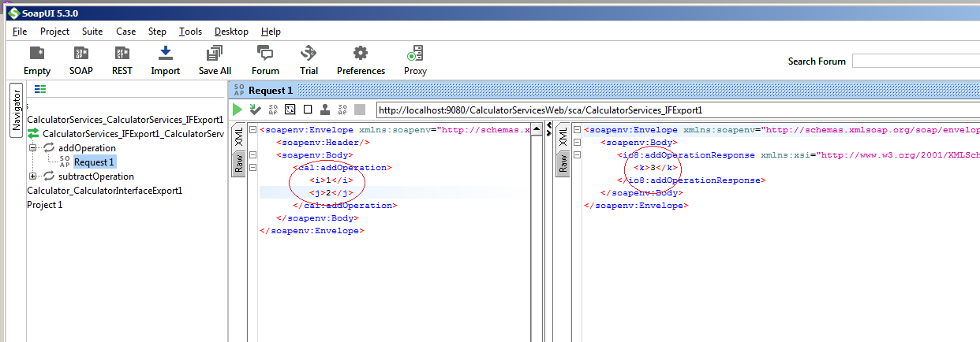Screen dimensions: 980x342
Task: Click the Proxy toolbar icon
Action: 415,54
